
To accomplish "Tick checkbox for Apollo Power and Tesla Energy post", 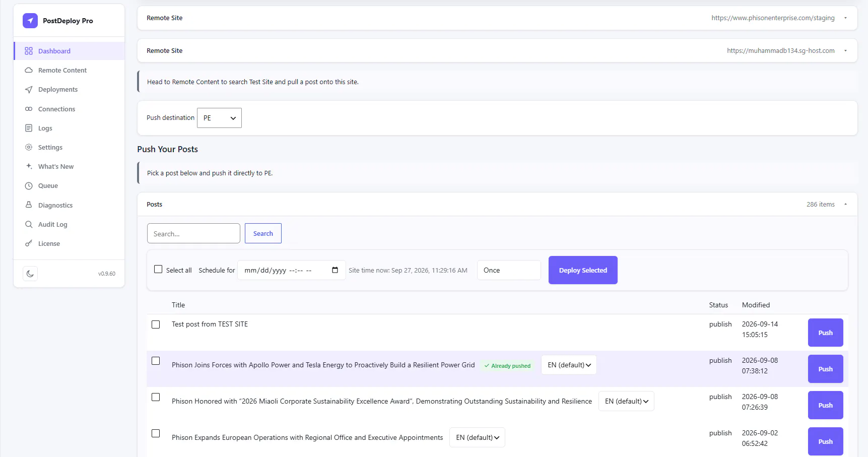I will 156,361.
